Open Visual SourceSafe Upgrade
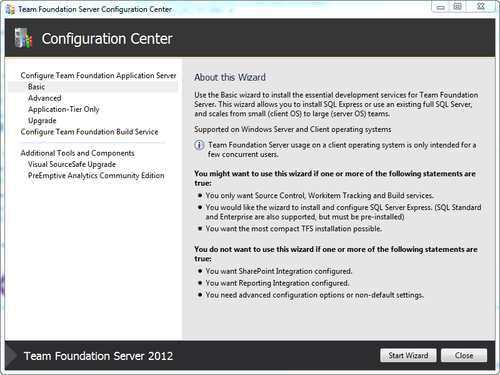This screenshot has width=500, height=375. (x=72, y=164)
